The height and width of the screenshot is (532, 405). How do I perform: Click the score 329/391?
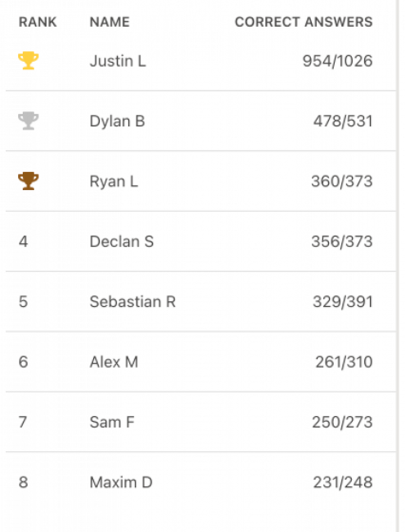coord(343,302)
